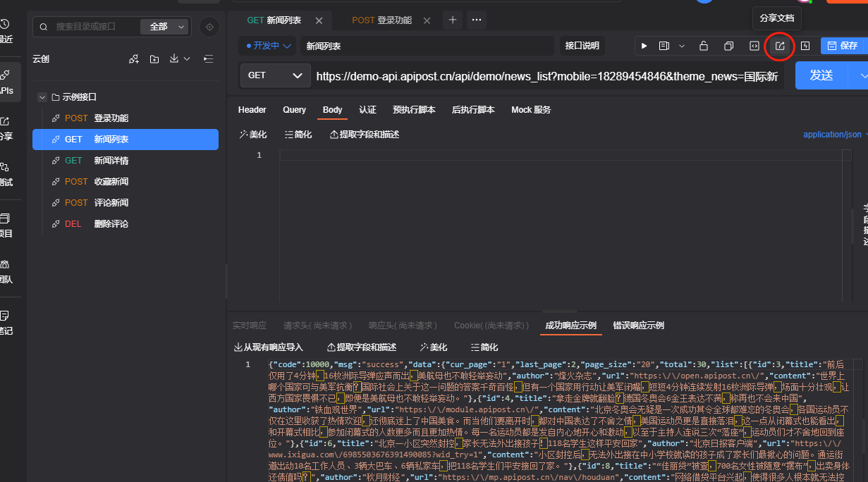Screen dimensions: 868x482
Task: Collapse the 示例接口 folder tree
Action: 42,97
